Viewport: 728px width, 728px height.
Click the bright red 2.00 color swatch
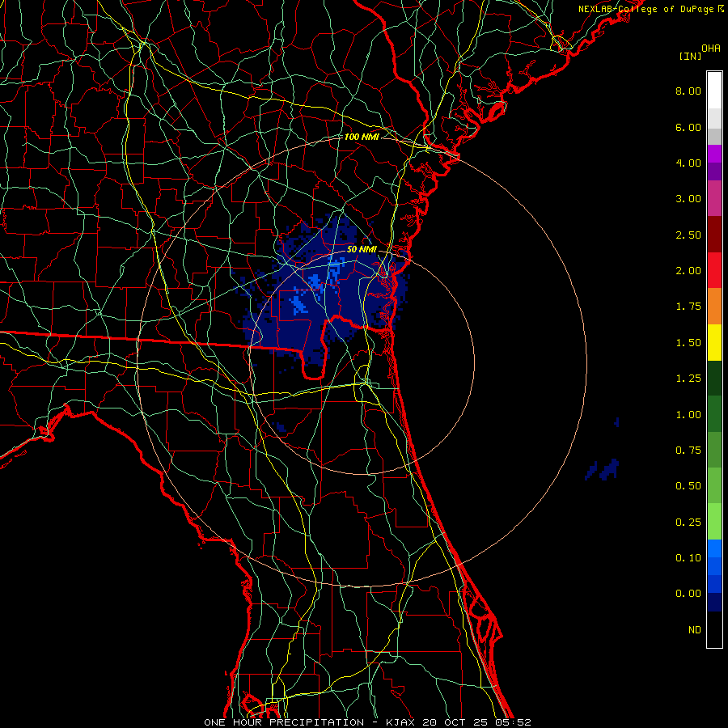[x=714, y=270]
